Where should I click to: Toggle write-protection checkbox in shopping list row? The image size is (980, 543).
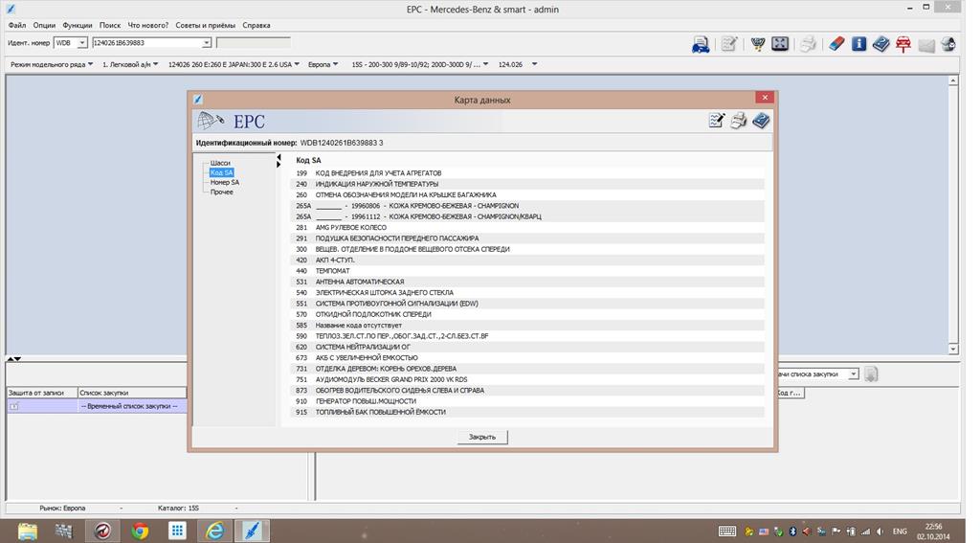[x=14, y=407]
